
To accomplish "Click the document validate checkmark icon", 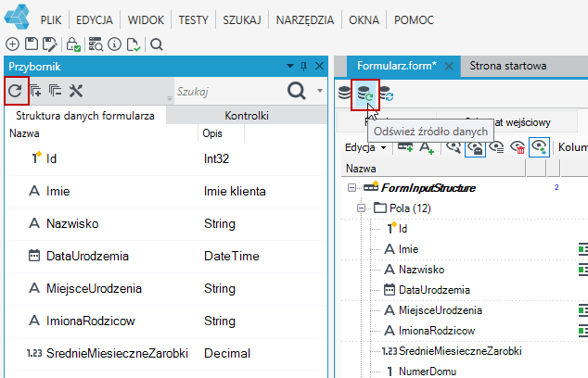I will [134, 44].
